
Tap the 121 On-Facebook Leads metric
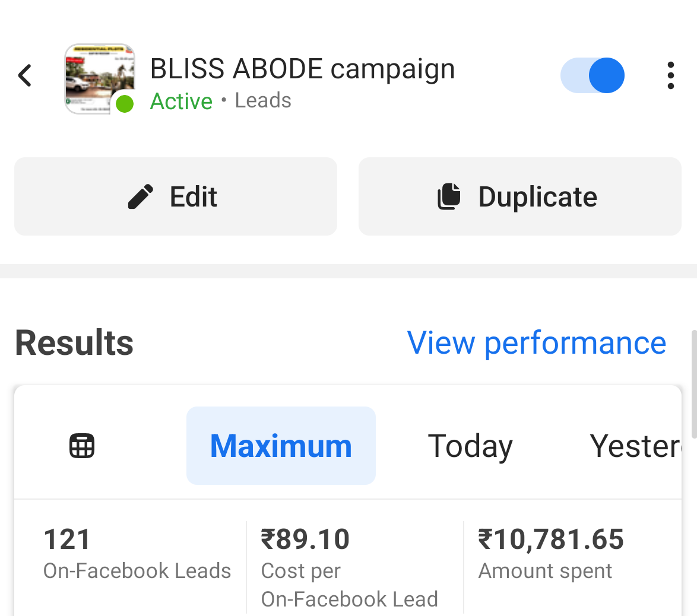(x=137, y=554)
